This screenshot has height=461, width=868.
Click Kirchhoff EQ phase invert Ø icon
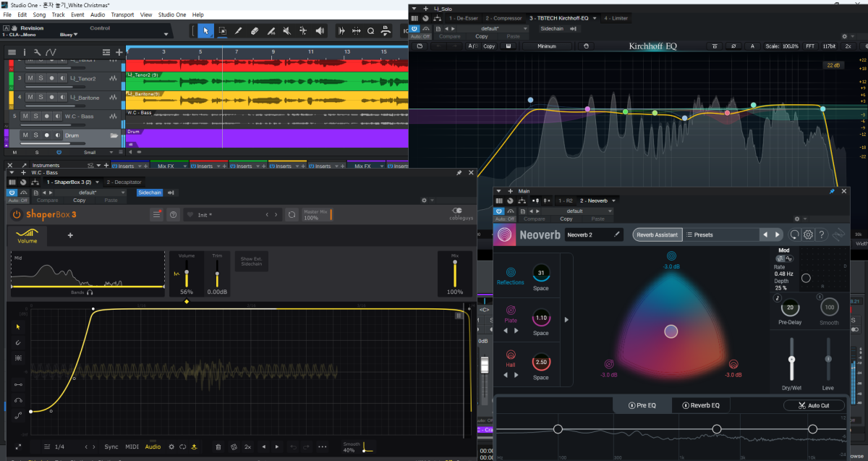tap(733, 46)
